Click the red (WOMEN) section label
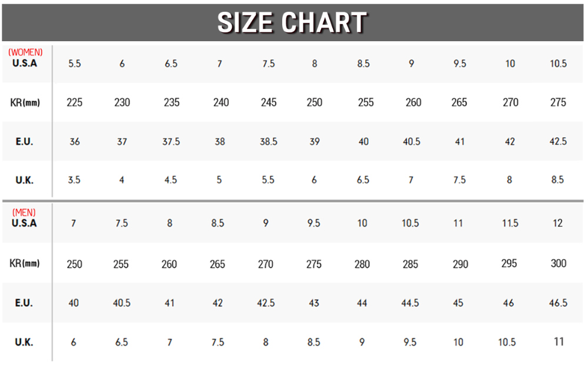The width and height of the screenshot is (588, 368). tap(25, 52)
